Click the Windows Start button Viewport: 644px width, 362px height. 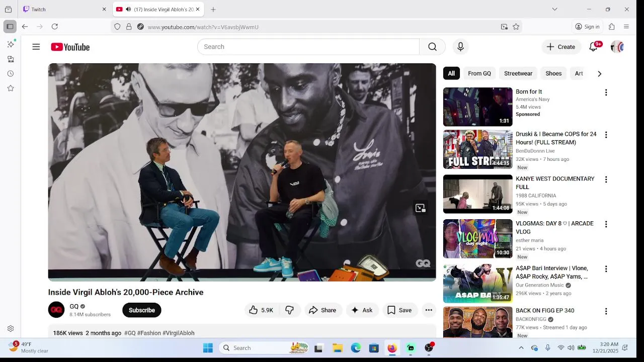(208, 348)
